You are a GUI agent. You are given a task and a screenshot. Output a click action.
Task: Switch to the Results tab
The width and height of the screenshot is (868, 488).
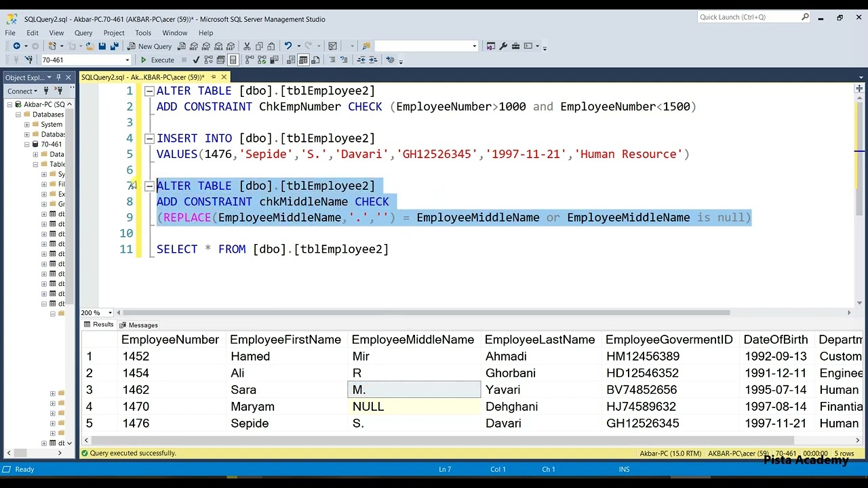click(98, 325)
